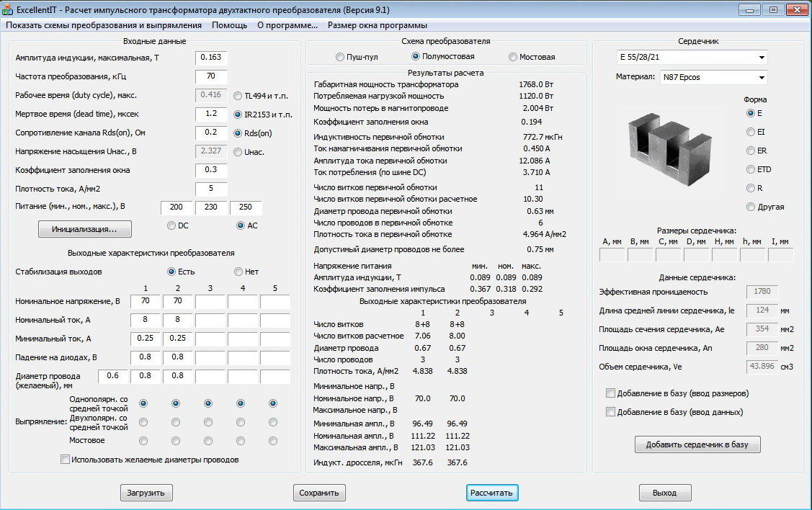Click Добавить сердечник в базу button
The height and width of the screenshot is (510, 812).
[x=697, y=444]
